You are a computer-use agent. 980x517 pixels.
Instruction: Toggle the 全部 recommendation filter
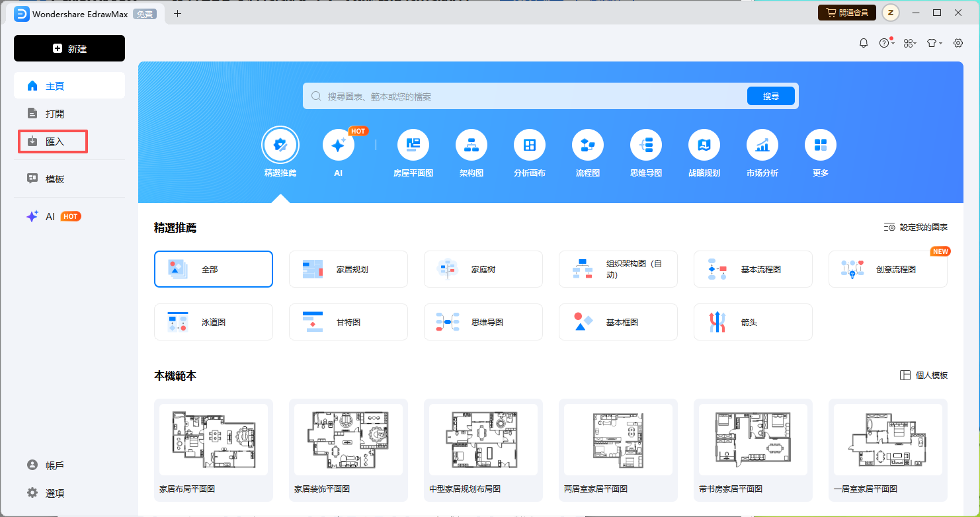pos(213,269)
